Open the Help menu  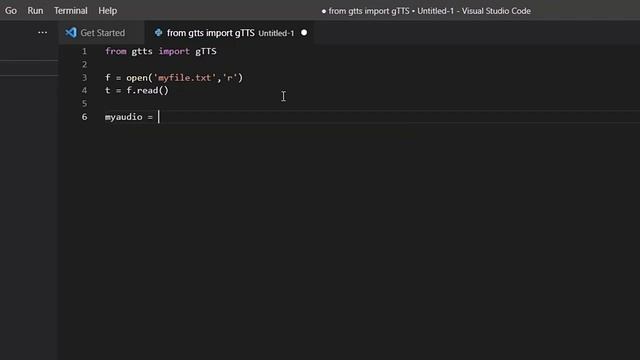[107, 11]
